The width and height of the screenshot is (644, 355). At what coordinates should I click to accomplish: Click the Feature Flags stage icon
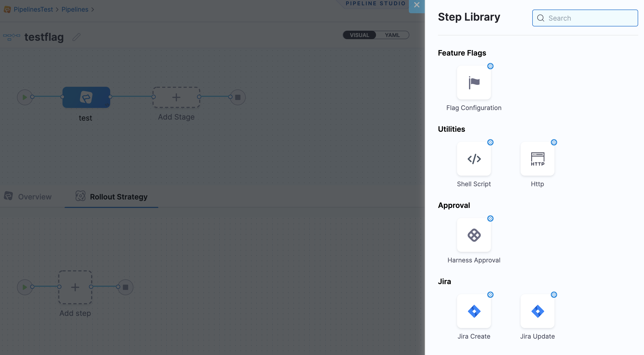pyautogui.click(x=86, y=97)
